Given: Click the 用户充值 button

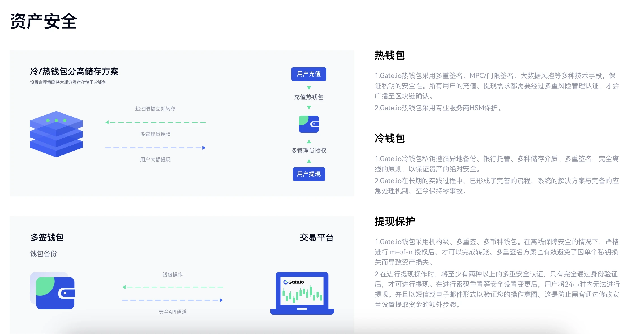Looking at the screenshot, I should (308, 74).
